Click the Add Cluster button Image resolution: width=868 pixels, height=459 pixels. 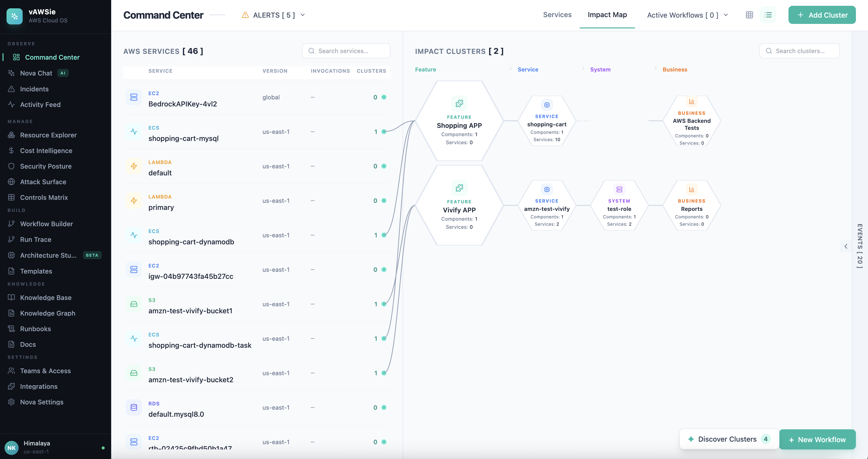pos(821,15)
